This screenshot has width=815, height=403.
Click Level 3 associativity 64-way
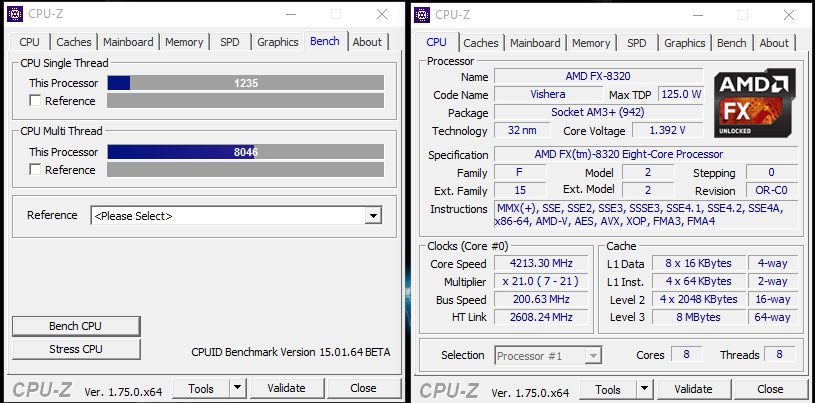(772, 317)
